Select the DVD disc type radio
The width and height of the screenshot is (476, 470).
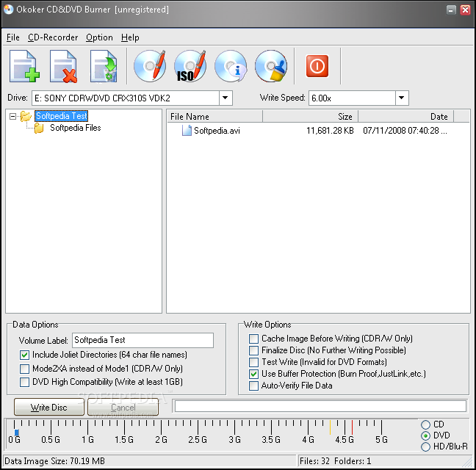[x=425, y=435]
